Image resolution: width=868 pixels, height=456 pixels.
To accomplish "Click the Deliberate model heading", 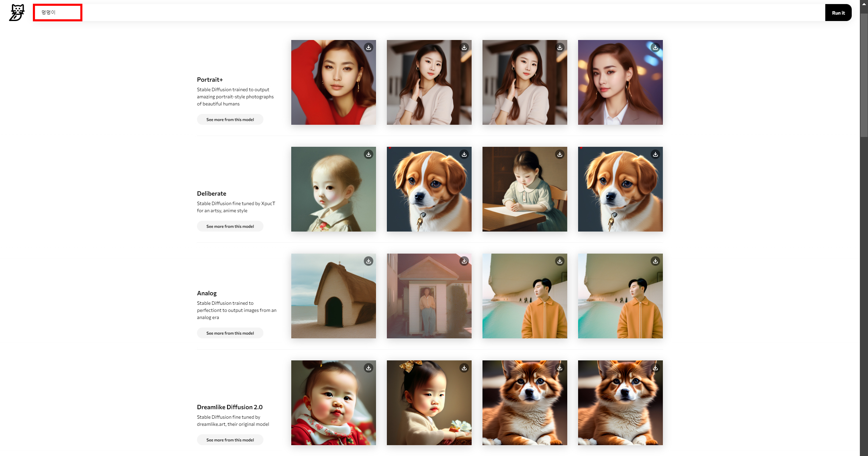I will pyautogui.click(x=212, y=193).
